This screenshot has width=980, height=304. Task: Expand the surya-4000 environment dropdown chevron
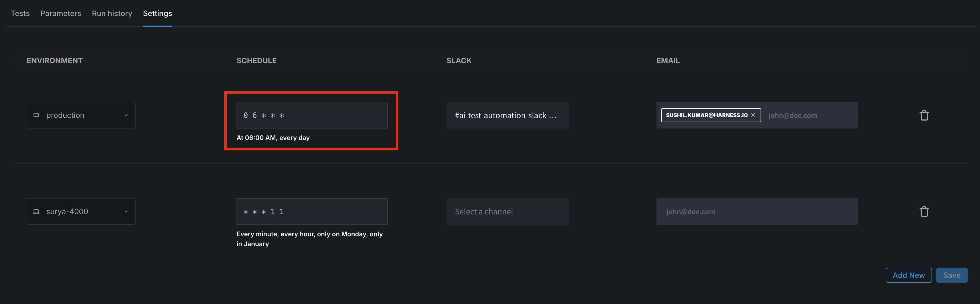(x=126, y=211)
